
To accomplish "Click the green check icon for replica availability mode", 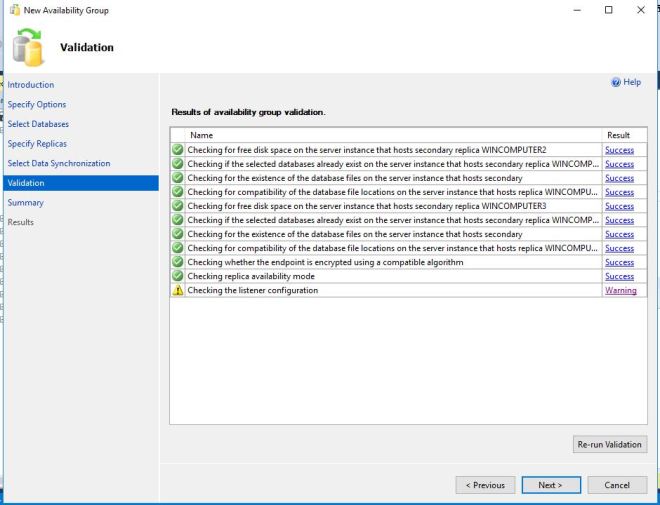I will click(x=178, y=277).
